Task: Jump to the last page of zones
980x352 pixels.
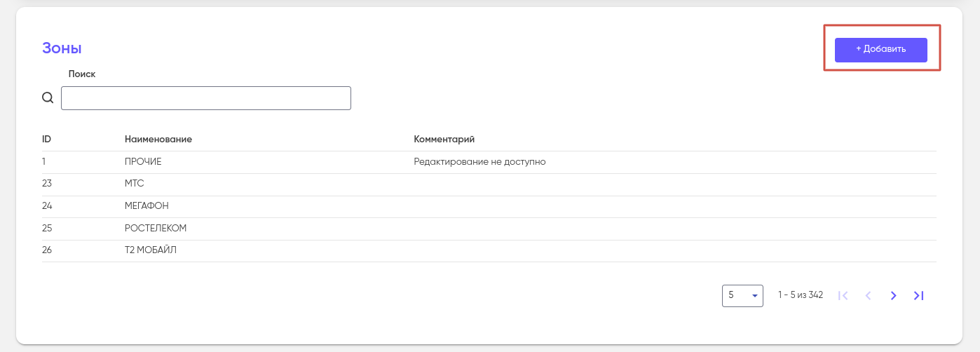Action: coord(918,296)
